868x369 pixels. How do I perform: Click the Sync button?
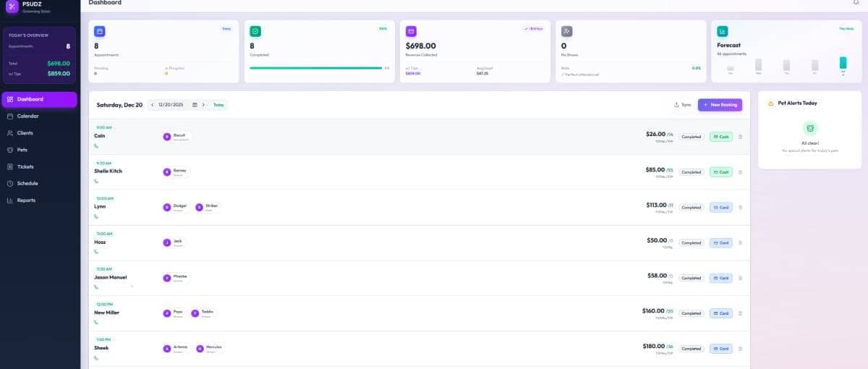click(682, 105)
